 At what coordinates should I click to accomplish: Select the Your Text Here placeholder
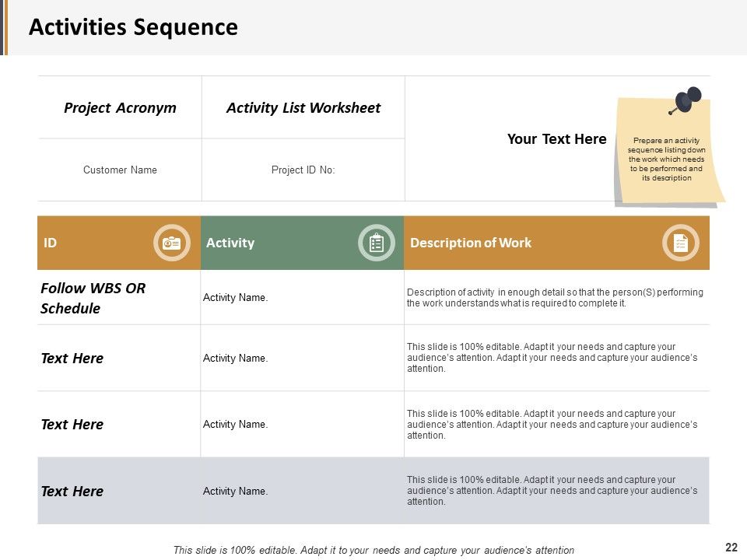pos(556,139)
